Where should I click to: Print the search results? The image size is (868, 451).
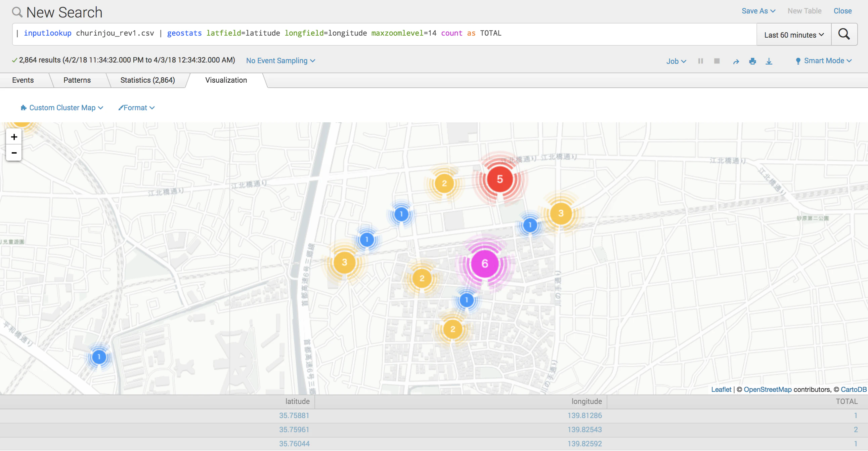coord(752,61)
